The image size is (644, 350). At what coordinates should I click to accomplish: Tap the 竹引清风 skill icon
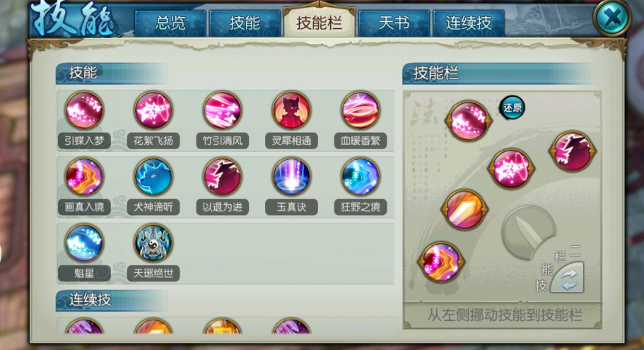(222, 110)
